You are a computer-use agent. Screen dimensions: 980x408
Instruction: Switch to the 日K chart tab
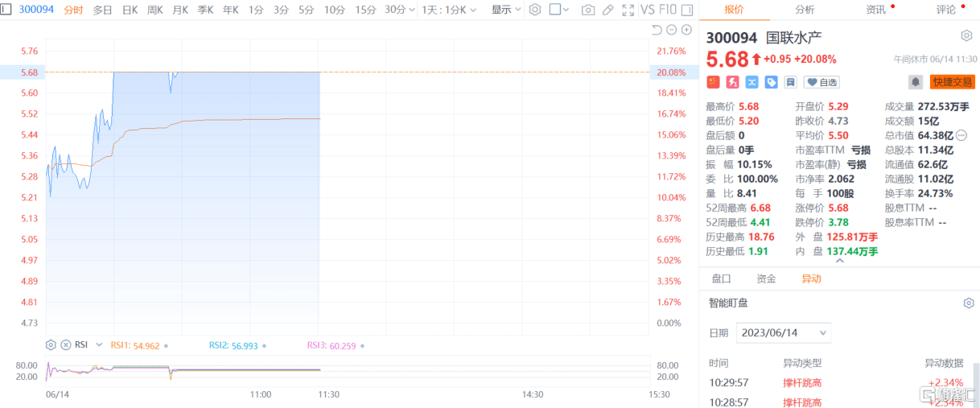130,10
